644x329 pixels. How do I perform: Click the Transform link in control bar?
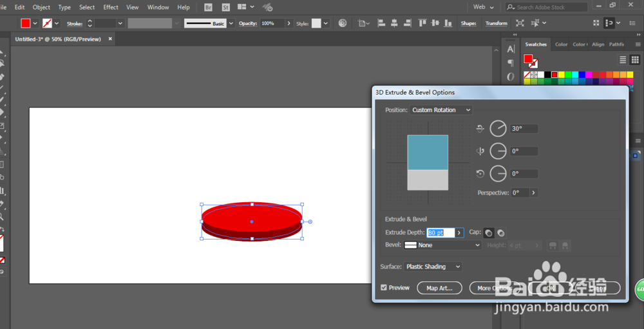(x=496, y=23)
